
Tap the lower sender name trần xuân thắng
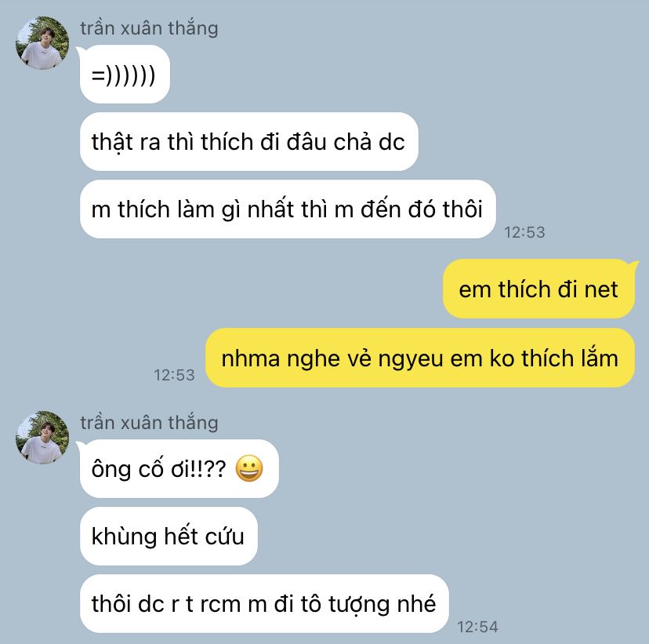tap(149, 423)
